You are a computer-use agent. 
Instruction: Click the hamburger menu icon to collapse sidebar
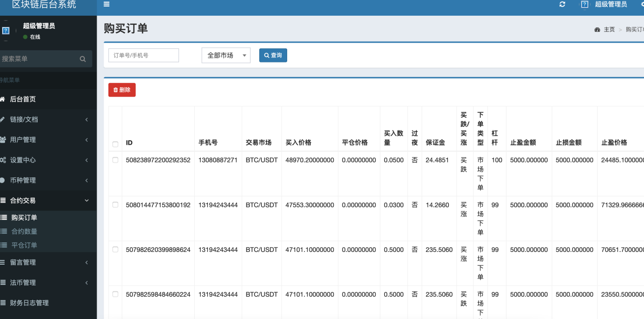(106, 4)
